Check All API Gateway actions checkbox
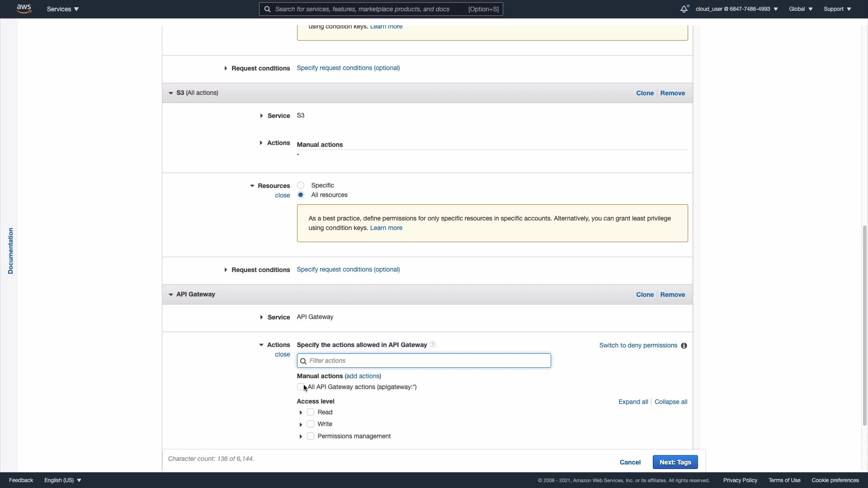Image resolution: width=868 pixels, height=488 pixels. pyautogui.click(x=300, y=387)
